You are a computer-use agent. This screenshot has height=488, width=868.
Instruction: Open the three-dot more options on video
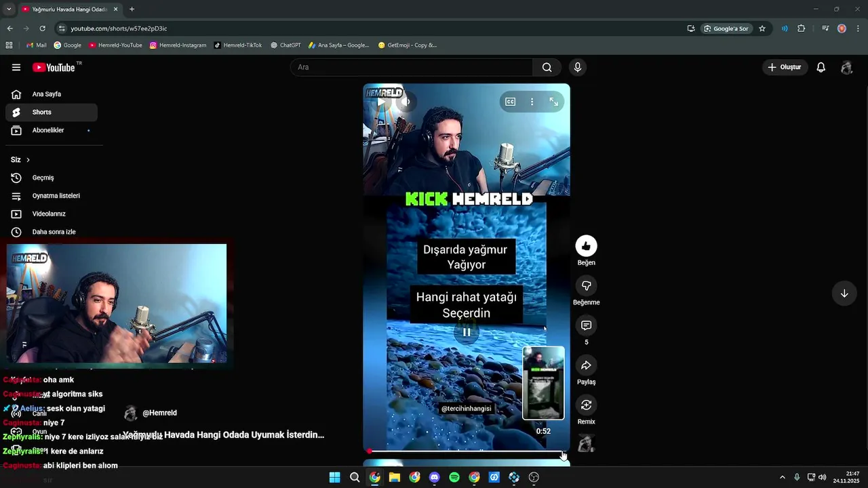coord(532,102)
